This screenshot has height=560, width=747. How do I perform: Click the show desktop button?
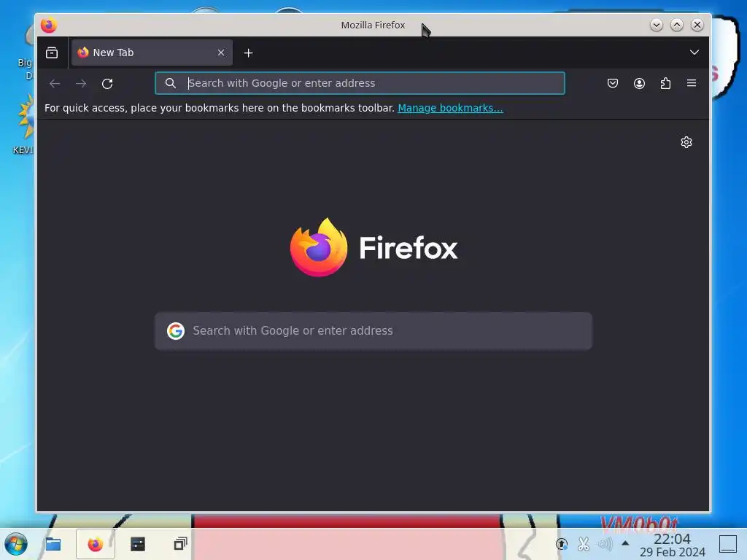(x=728, y=544)
